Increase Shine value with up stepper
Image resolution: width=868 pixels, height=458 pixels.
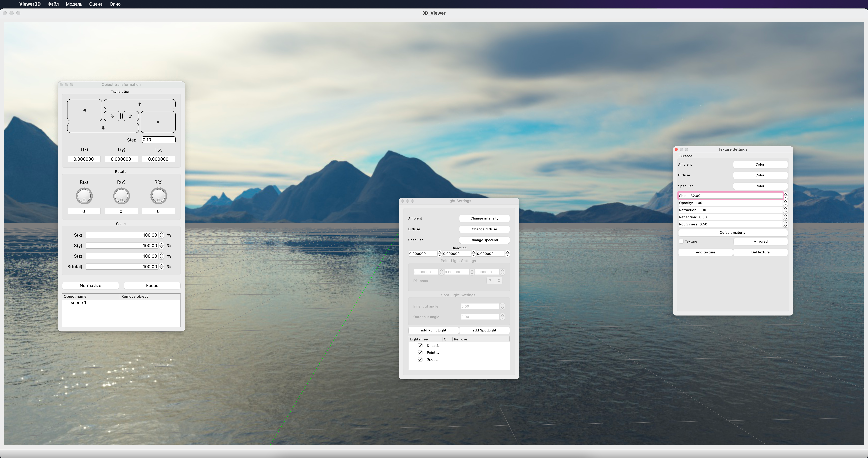pyautogui.click(x=785, y=194)
